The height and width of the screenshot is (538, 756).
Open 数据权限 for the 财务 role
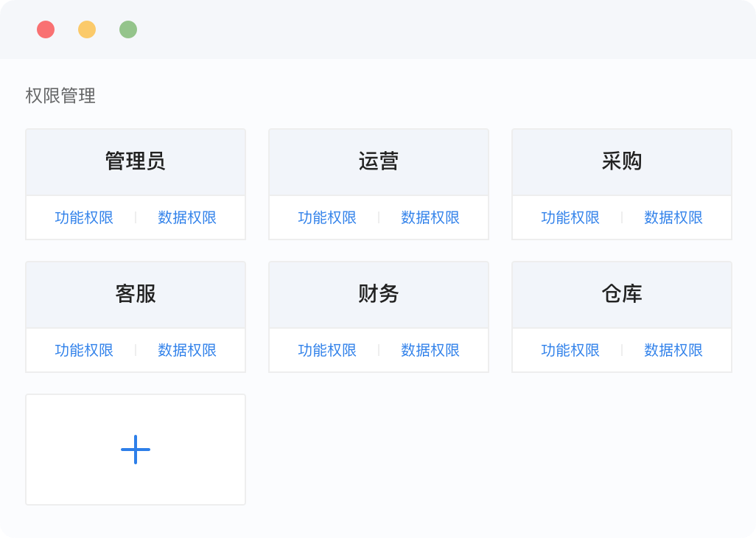(x=430, y=350)
